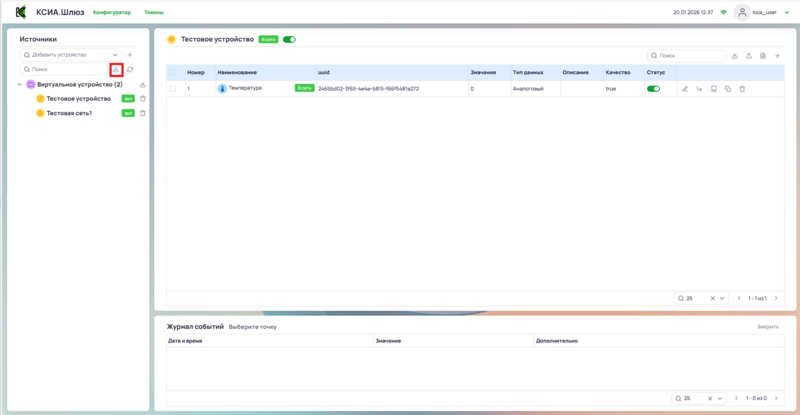Delete Тестовая сеть1 from the tree
Screen dimensions: 800x415
point(142,113)
